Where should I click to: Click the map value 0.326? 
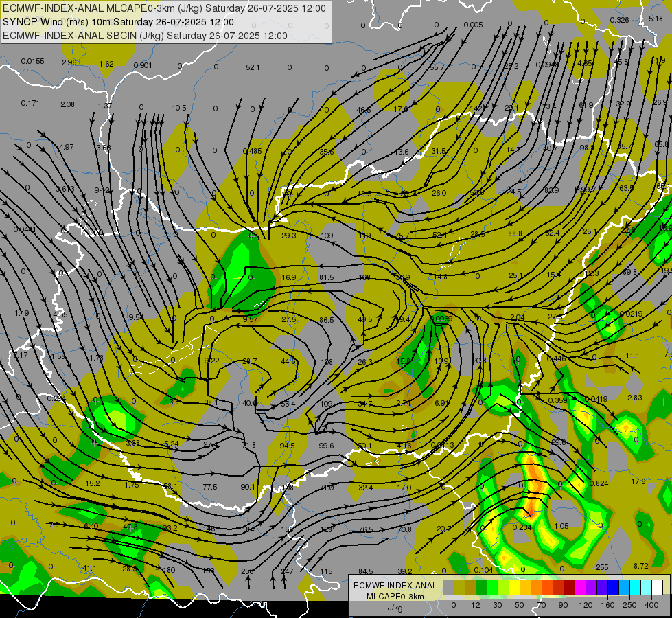click(619, 20)
